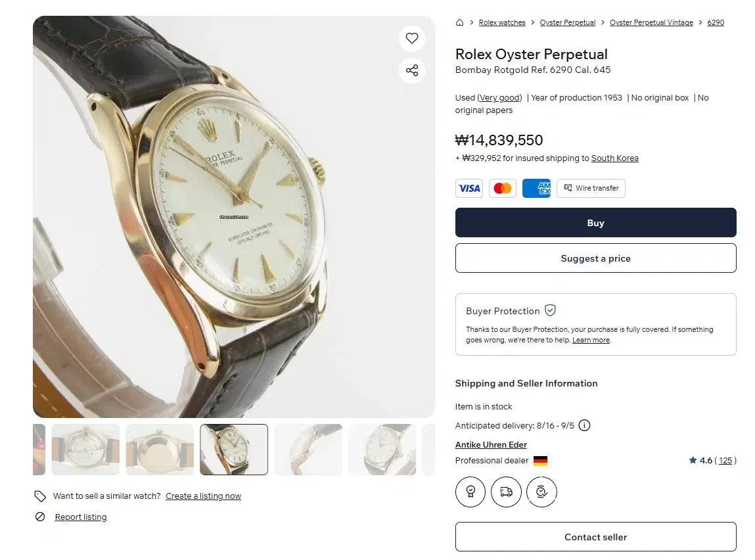Click the delivery truck seller icon
The height and width of the screenshot is (560, 755).
506,492
